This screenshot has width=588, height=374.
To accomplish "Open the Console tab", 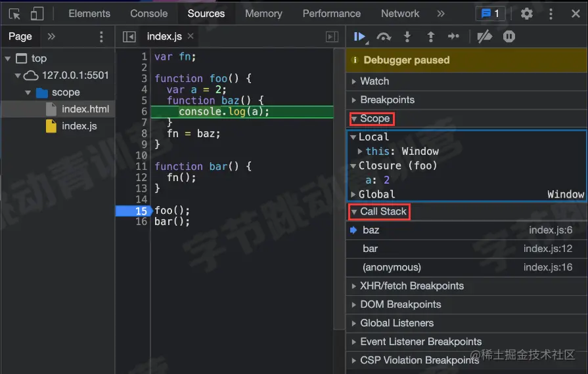I will click(149, 14).
